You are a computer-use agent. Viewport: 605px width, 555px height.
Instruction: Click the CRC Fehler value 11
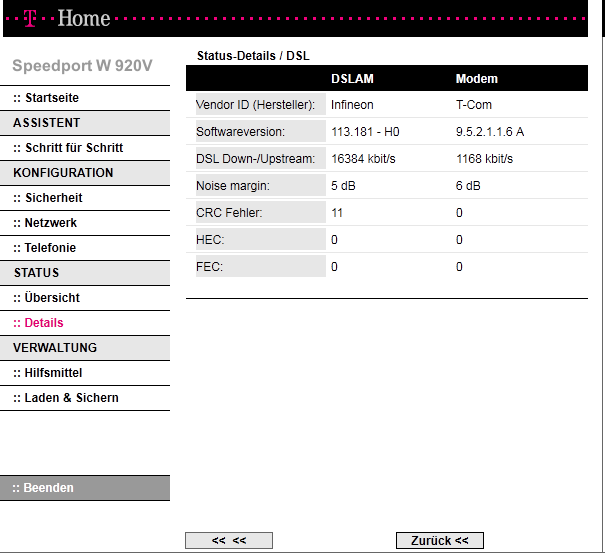tap(337, 213)
